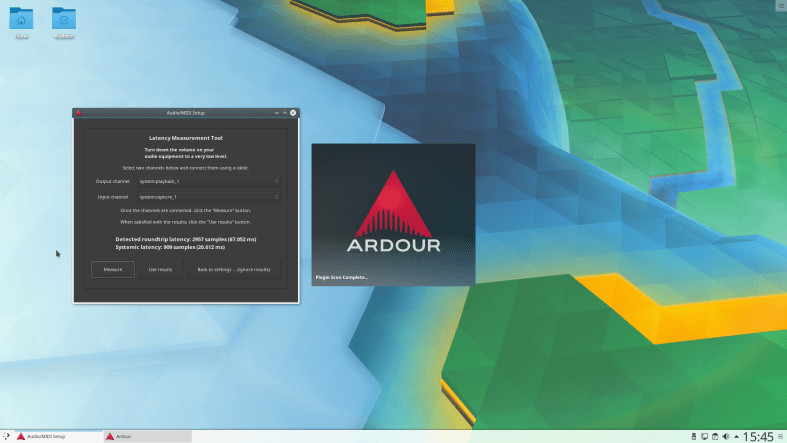Click the removable device icon in tray
This screenshot has height=443, width=787.
pyautogui.click(x=694, y=436)
